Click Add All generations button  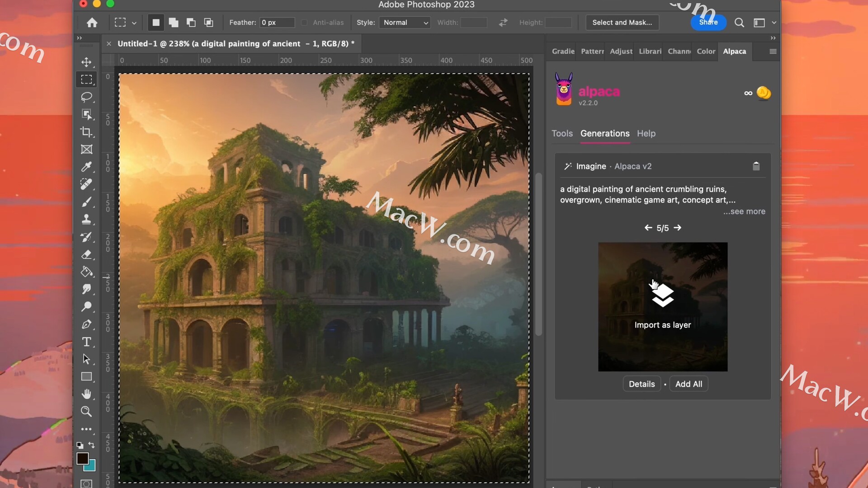click(689, 384)
